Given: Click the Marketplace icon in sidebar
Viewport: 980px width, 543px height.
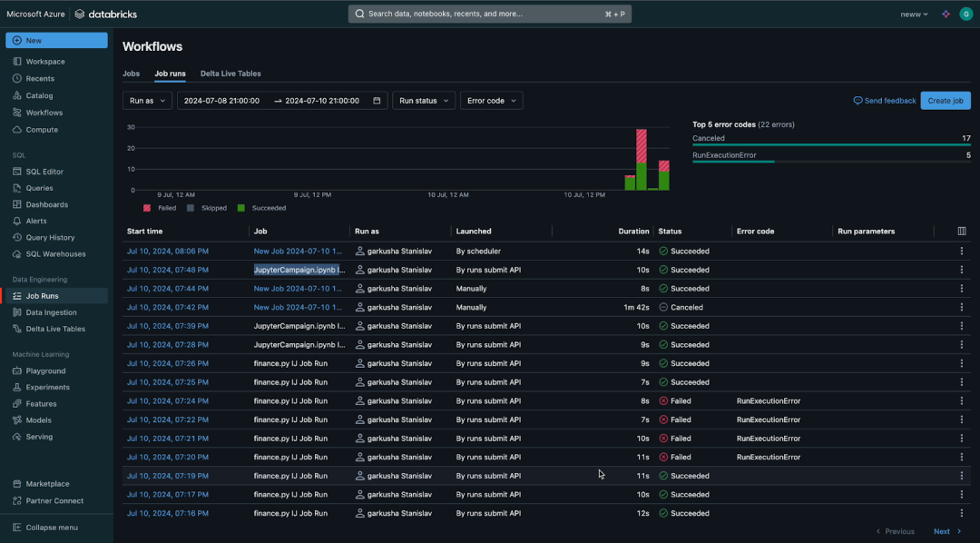Looking at the screenshot, I should tap(17, 484).
